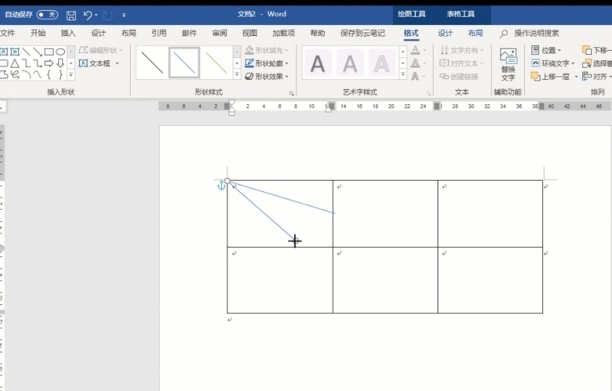Viewport: 612px width, 391px height.
Task: Toggle the 自动保存 AutoSave switch
Action: [47, 15]
